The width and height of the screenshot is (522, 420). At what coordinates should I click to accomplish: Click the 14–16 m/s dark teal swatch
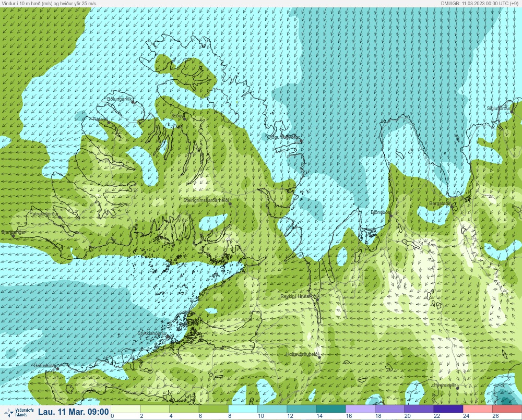(x=331, y=409)
